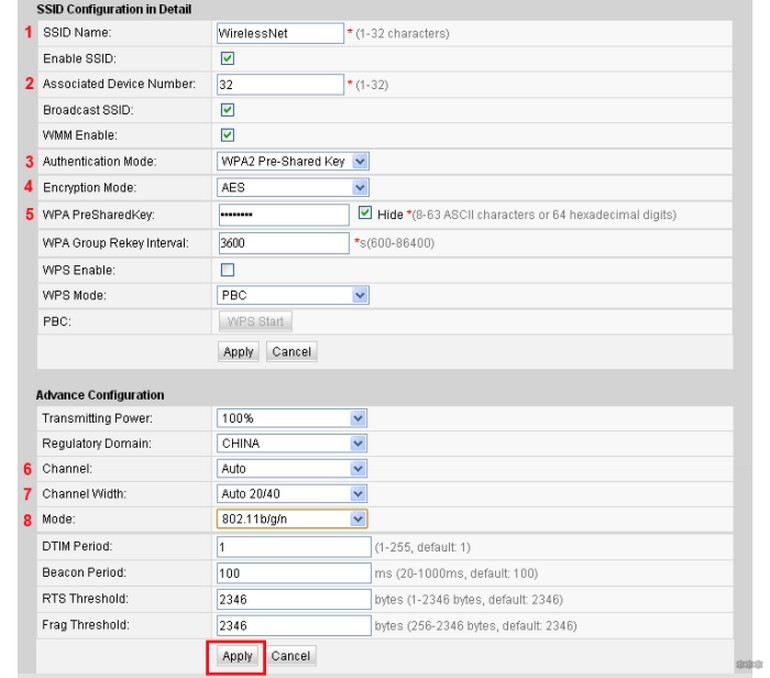Viewport: 770px width, 678px height.
Task: Toggle the Hide password checkbox
Action: (x=365, y=213)
